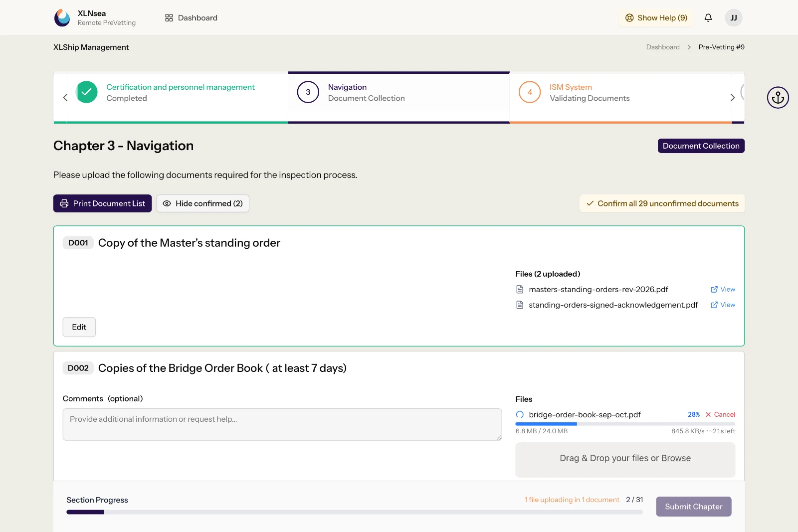
Task: Go to next chapters with right chevron
Action: click(x=733, y=98)
